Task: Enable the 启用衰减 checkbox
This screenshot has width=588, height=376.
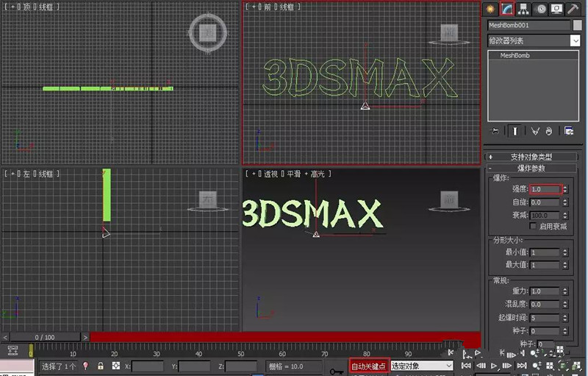Action: point(532,226)
